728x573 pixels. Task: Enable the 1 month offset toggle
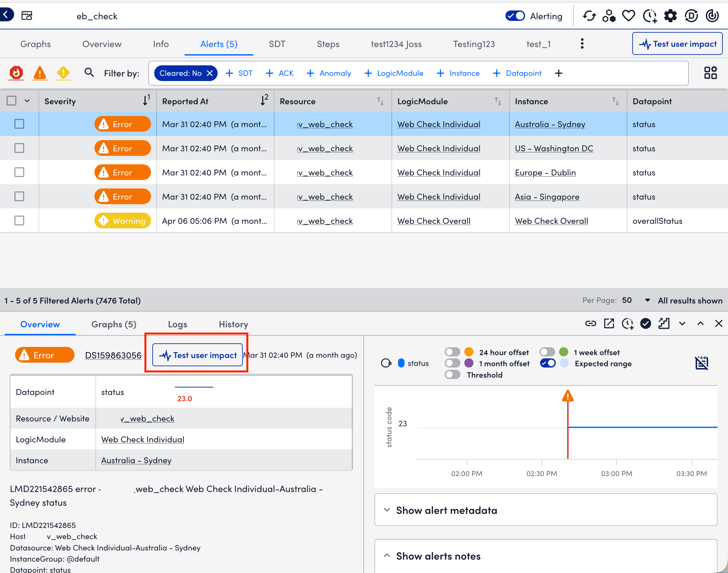(452, 363)
